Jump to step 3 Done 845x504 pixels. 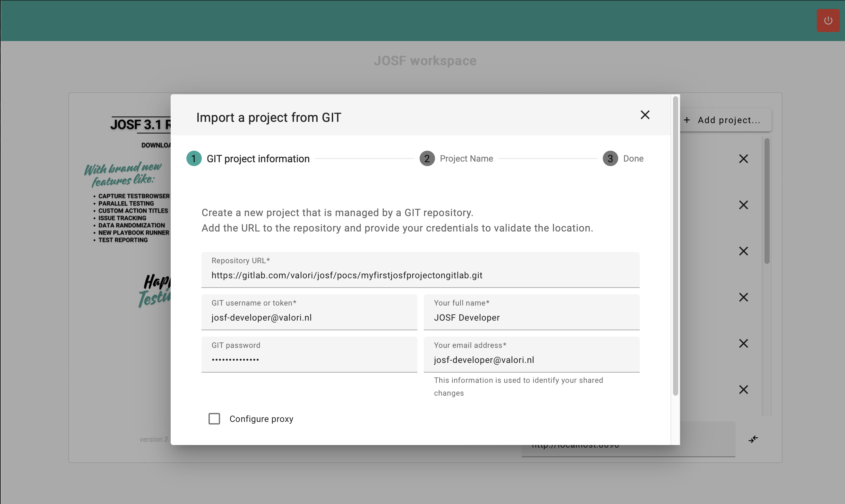tap(623, 159)
